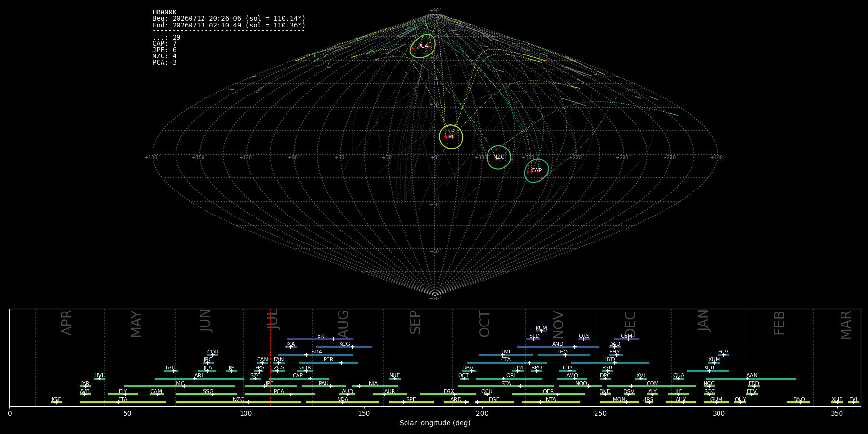This screenshot has height=434, width=868.
Task: Click the HYD shower bar in timeline
Action: point(610,363)
